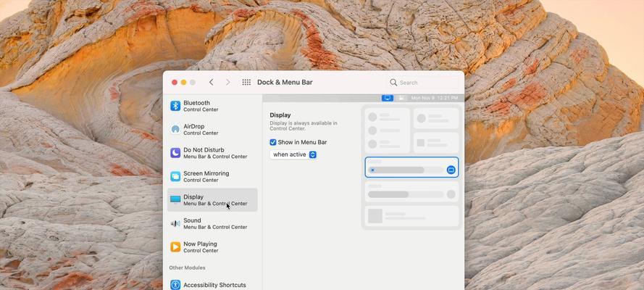Click the "Display" heading in the settings pane
644x290 pixels.
[281, 115]
